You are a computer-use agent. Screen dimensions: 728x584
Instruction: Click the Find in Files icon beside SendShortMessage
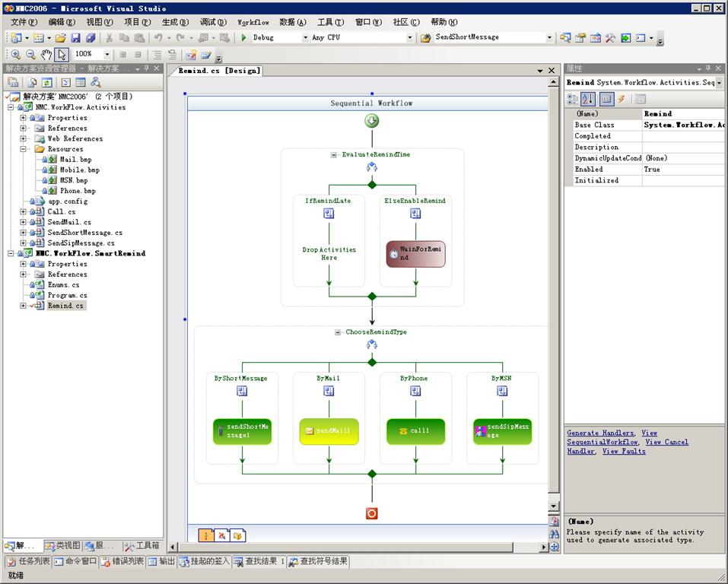click(x=426, y=37)
